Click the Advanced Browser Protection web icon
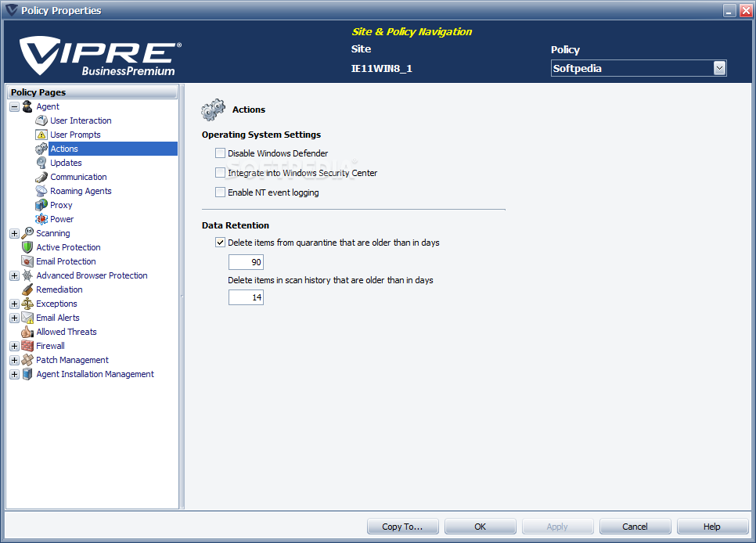Screen dimensions: 756x543 27,275
